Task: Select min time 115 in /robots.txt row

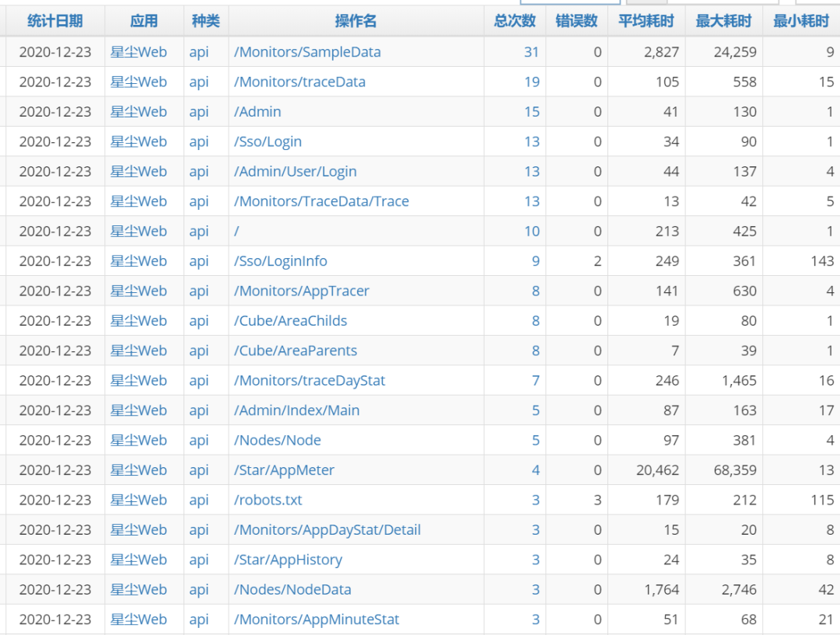Action: (822, 500)
